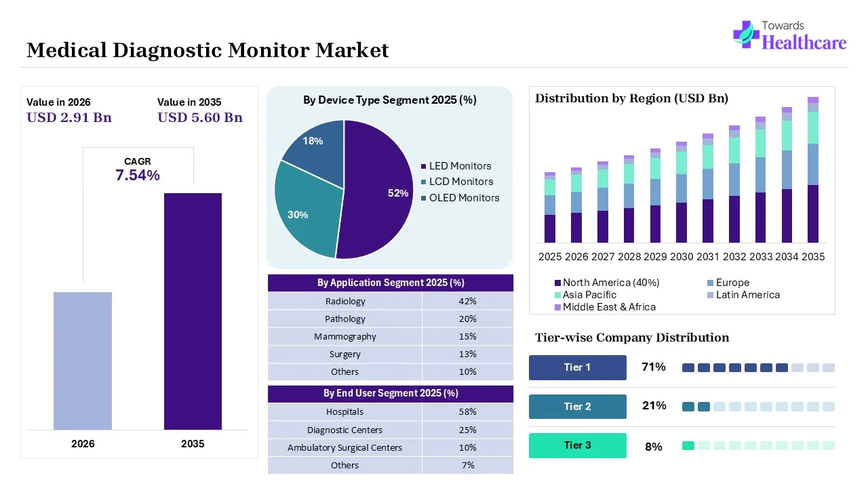Click the By Device Type Segment 2025 title
Viewport: 868px width, 488px height.
[x=390, y=100]
